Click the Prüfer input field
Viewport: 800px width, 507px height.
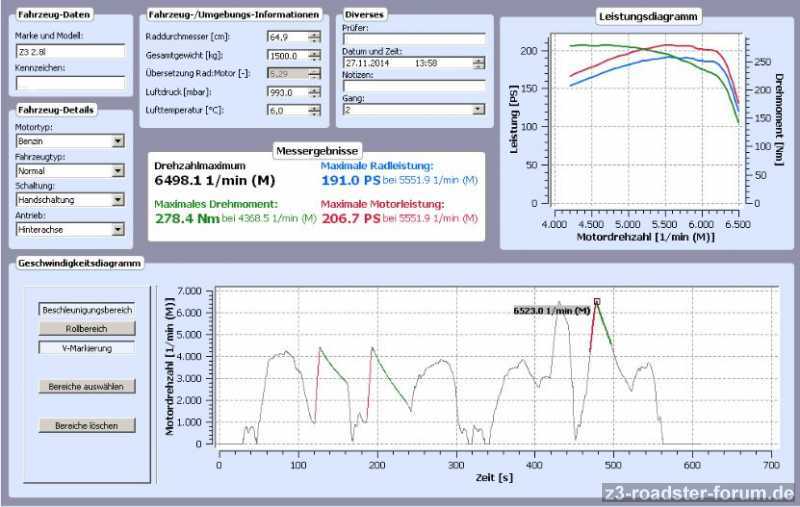[x=412, y=39]
